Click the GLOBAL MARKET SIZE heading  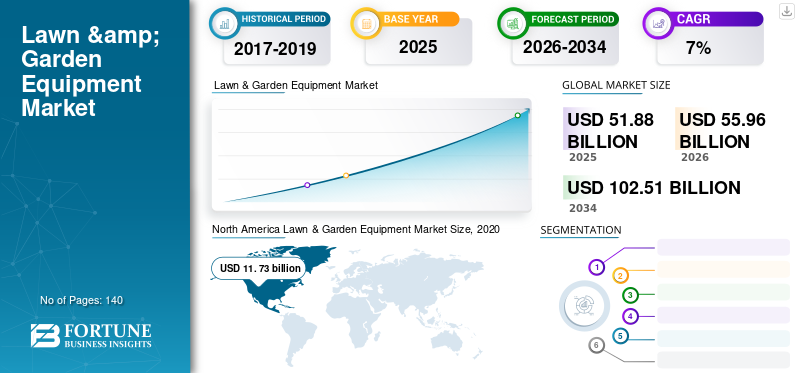(616, 85)
